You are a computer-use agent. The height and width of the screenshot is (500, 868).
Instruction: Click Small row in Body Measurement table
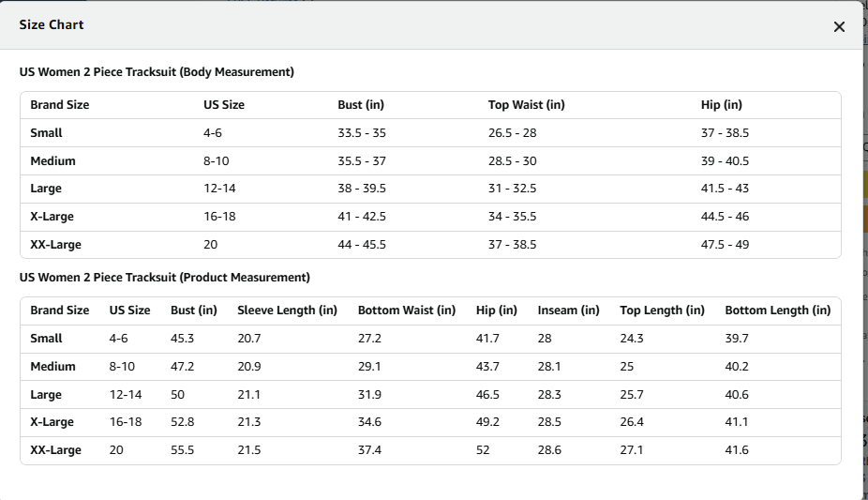(x=430, y=133)
